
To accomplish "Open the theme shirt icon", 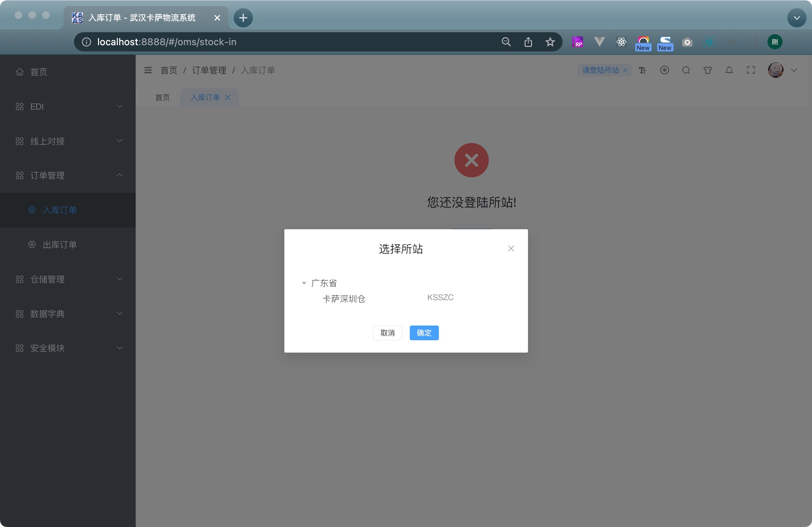I will tap(708, 70).
